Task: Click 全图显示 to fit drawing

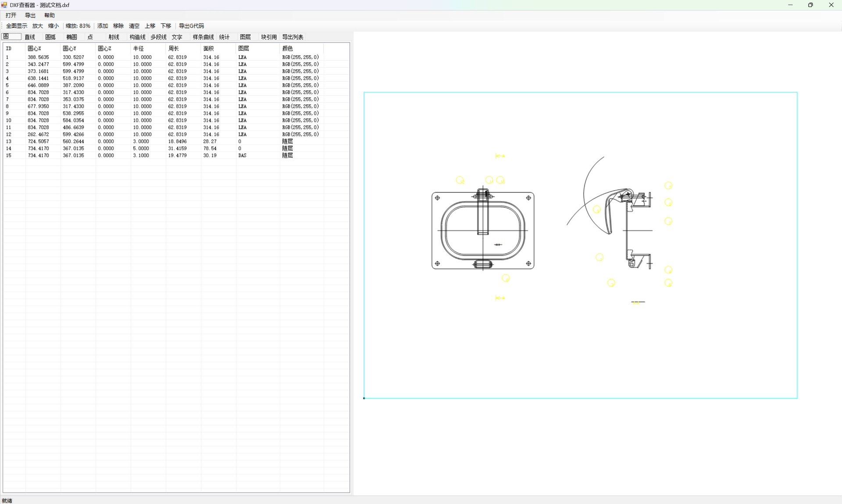Action: [x=16, y=26]
